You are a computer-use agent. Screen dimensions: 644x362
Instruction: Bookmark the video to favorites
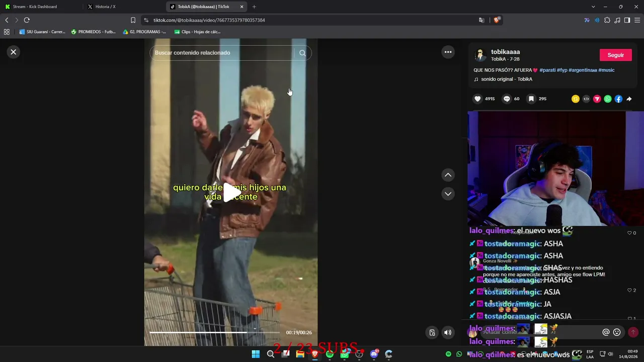coord(531,99)
